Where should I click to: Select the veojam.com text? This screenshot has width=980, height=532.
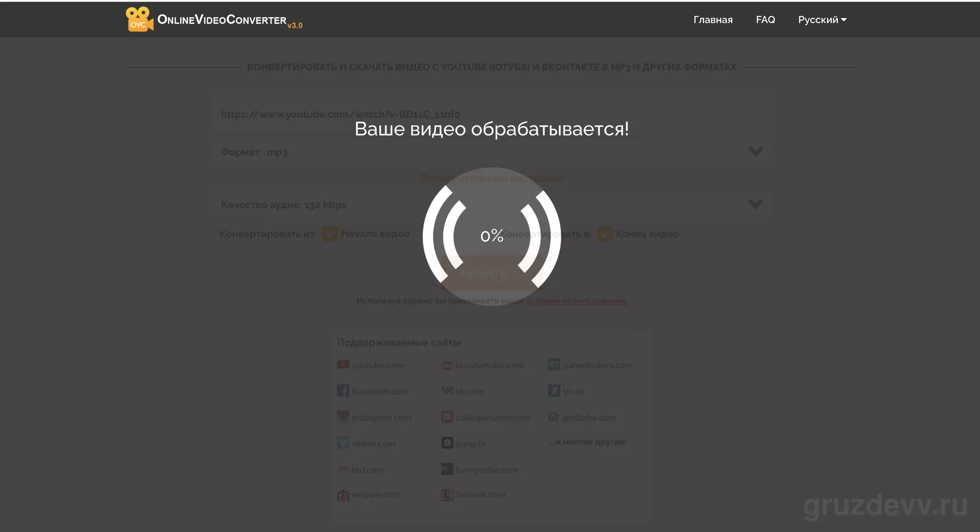pyautogui.click(x=376, y=494)
